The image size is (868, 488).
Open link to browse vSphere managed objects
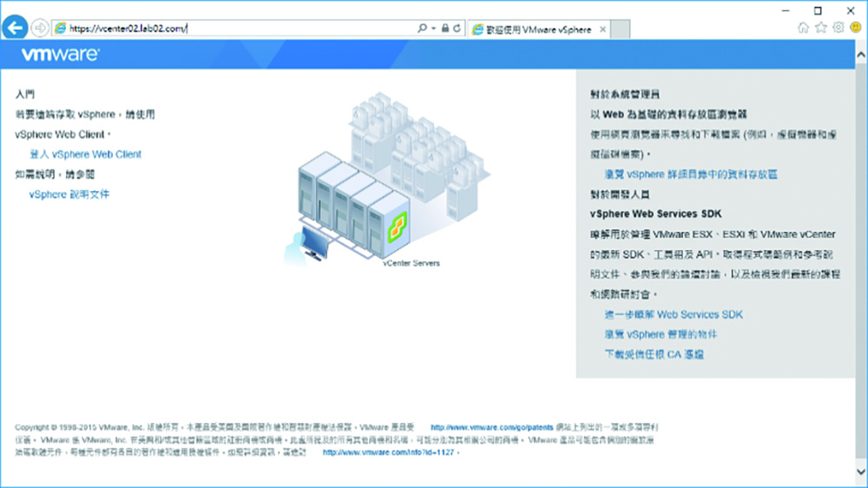click(661, 334)
